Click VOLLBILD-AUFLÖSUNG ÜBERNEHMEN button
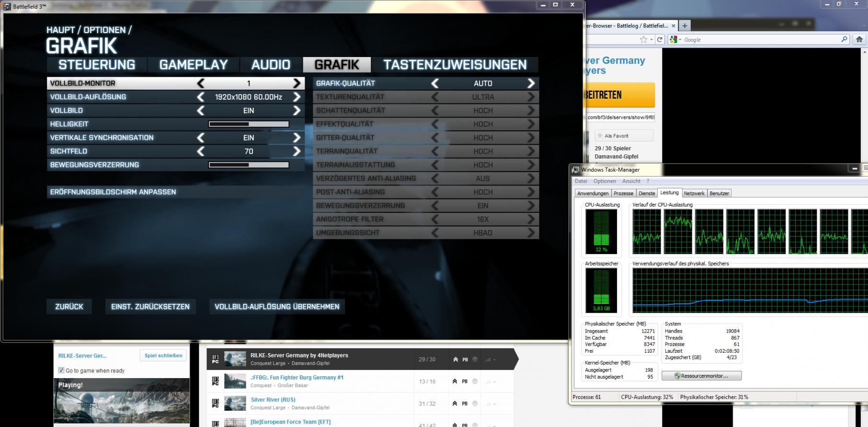Screen dimensions: 868x427 (277, 307)
